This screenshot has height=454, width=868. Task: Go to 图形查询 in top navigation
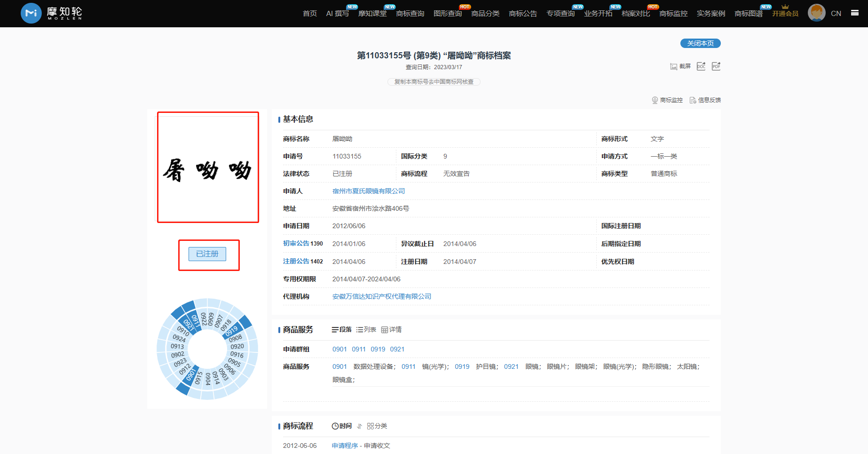click(448, 14)
